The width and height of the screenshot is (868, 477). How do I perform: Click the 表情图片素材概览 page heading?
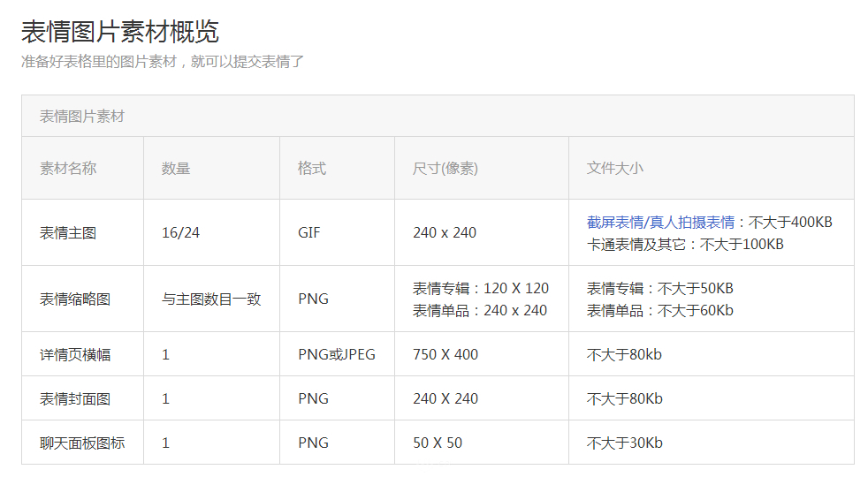click(120, 32)
